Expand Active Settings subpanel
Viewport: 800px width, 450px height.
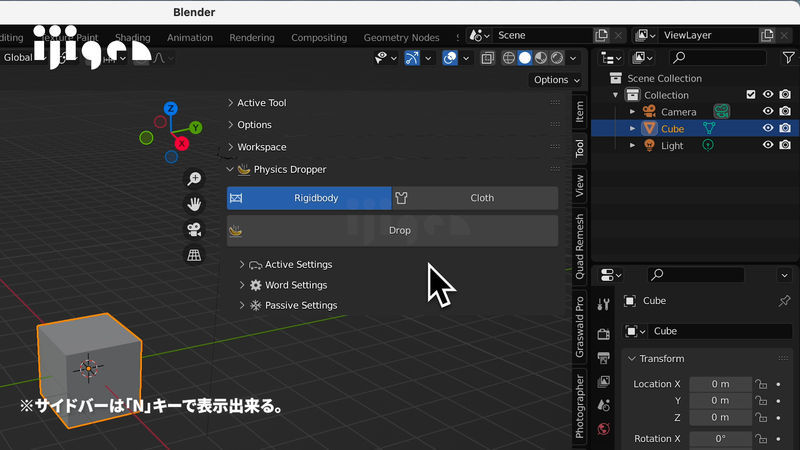point(242,264)
